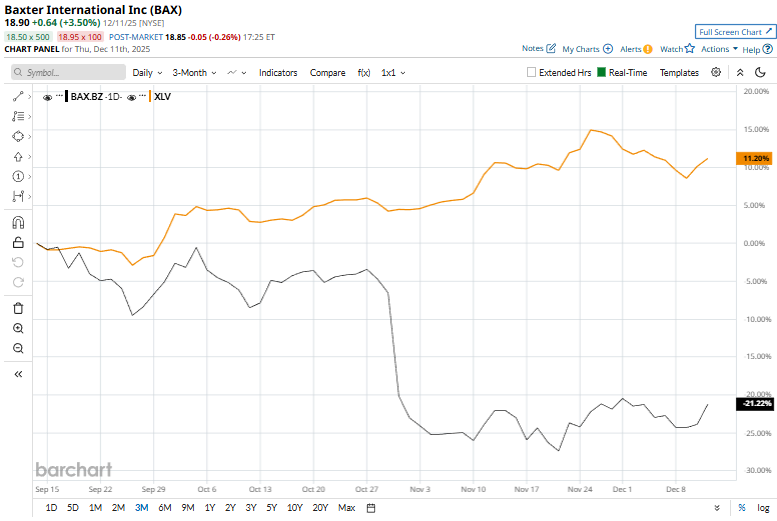The width and height of the screenshot is (777, 521).
Task: Collapse the left drawing toolbar
Action: (18, 374)
